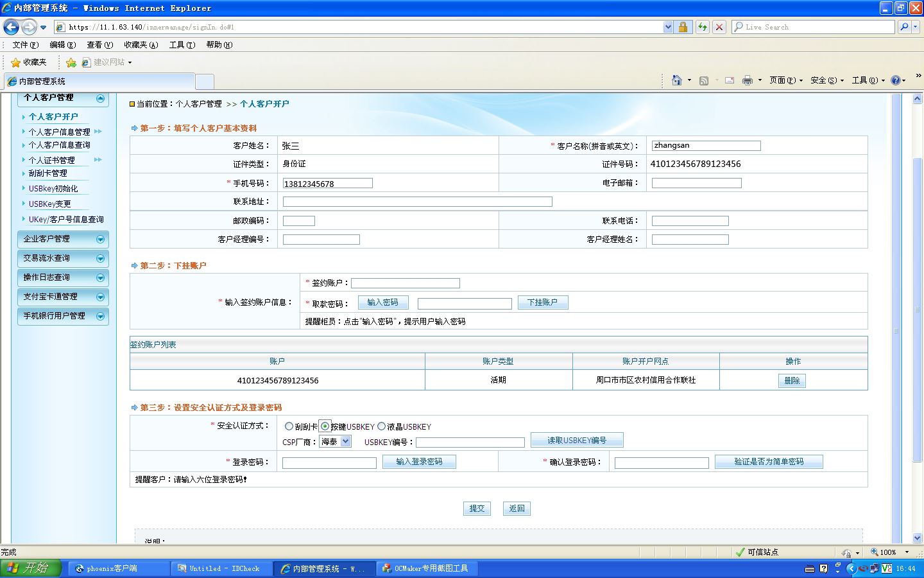
Task: Open the 文件(F) menu
Action: pyautogui.click(x=26, y=45)
